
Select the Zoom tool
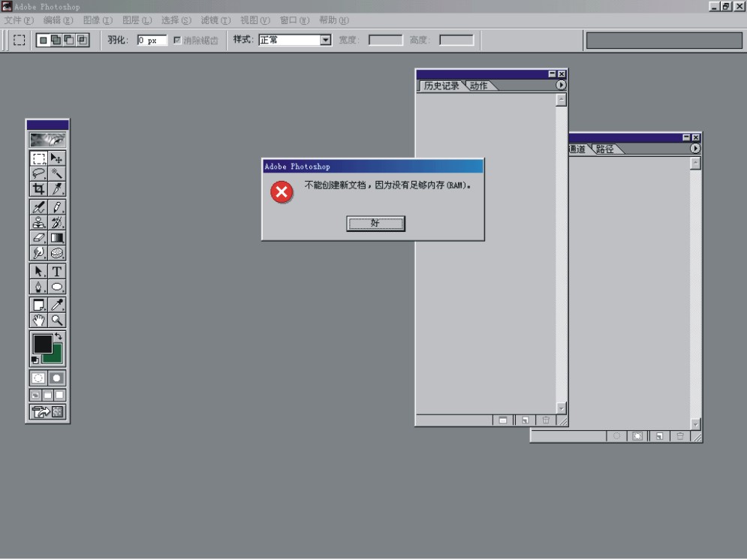pos(57,320)
